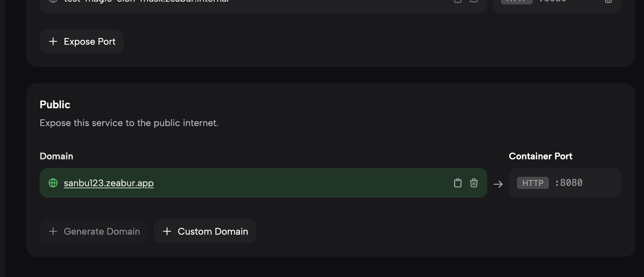Click the Container Port column label

point(540,156)
